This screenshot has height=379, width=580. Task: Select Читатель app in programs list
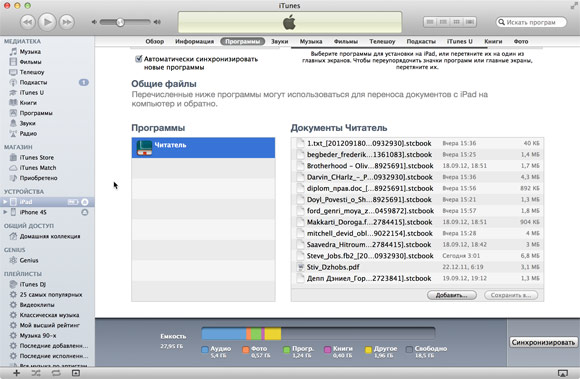(203, 148)
